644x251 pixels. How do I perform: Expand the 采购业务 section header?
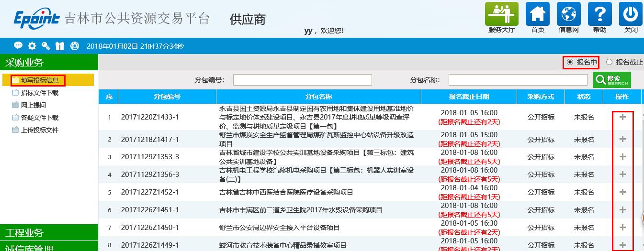49,63
